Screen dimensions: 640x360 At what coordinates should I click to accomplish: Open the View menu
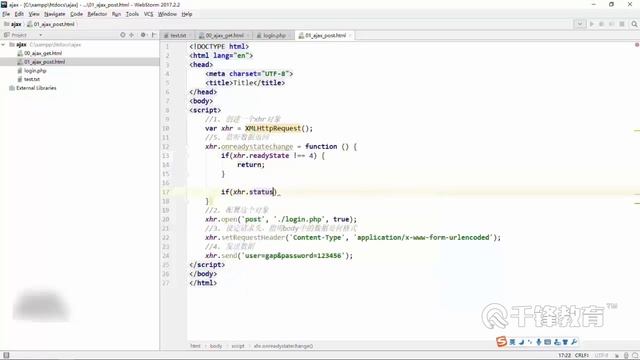tap(34, 14)
